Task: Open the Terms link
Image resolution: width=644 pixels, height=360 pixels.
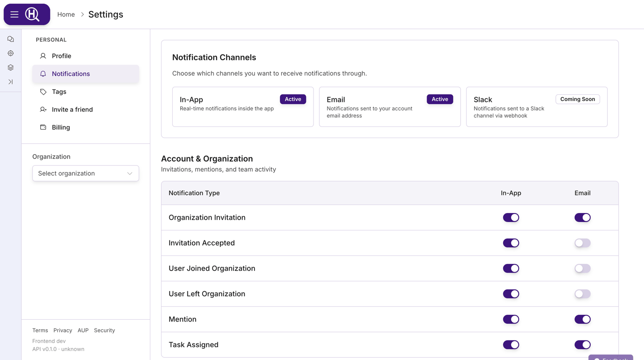Action: 40,331
